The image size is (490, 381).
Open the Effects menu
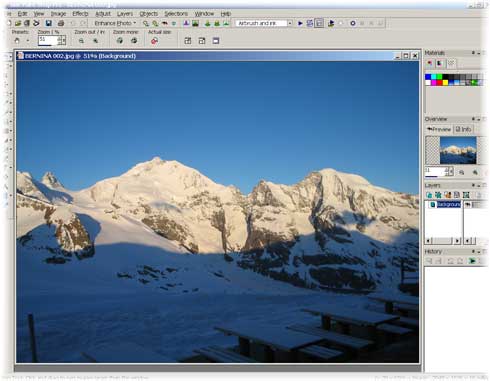[80, 14]
